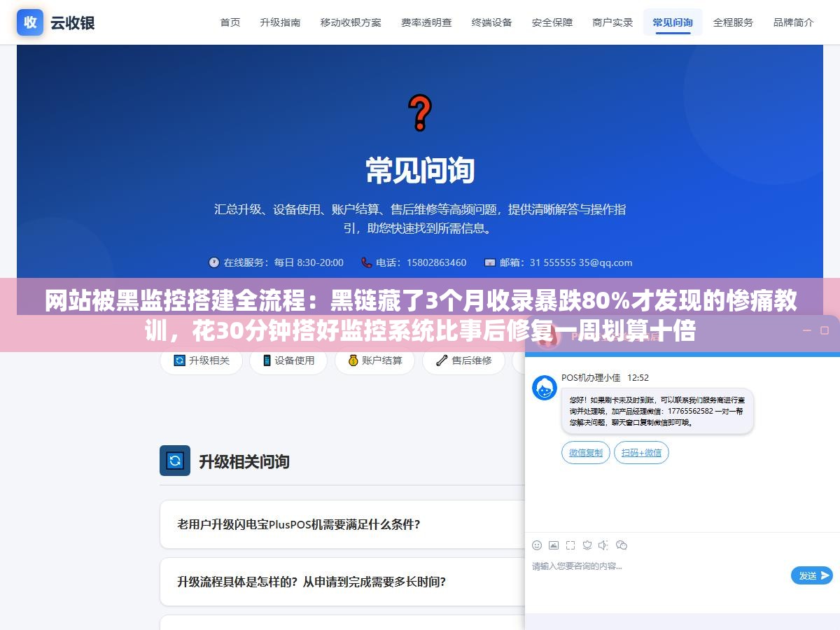Click hero description starting 汇总升级、设备使用

[420, 218]
